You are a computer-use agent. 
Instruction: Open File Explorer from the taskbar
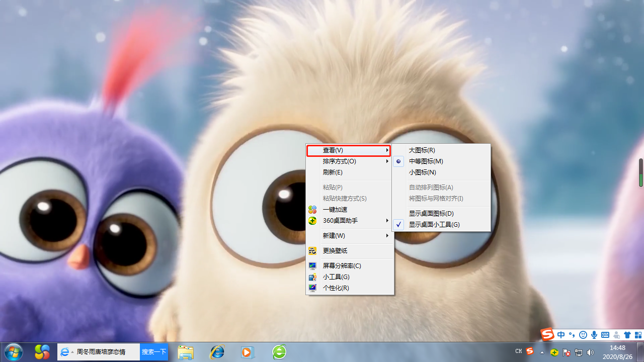[x=186, y=352]
